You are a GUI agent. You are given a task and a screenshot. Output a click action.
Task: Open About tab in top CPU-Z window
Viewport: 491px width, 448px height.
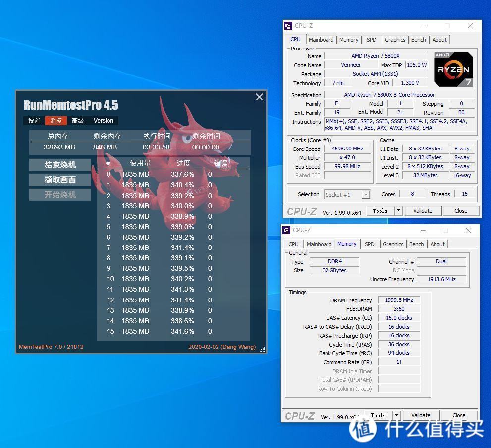pyautogui.click(x=439, y=40)
